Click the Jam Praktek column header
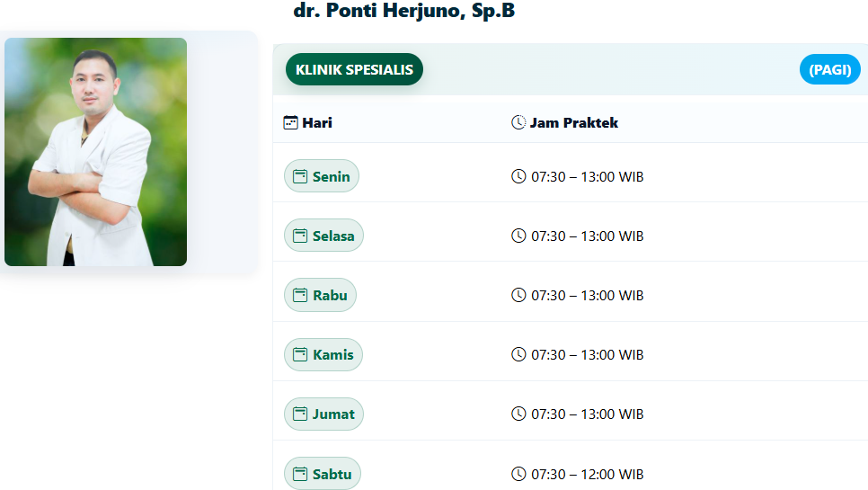868x490 pixels. (x=573, y=122)
